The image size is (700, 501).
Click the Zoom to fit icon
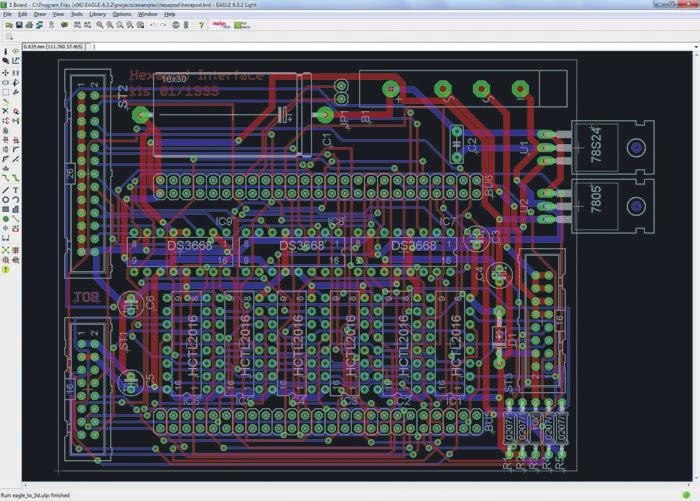(100, 25)
